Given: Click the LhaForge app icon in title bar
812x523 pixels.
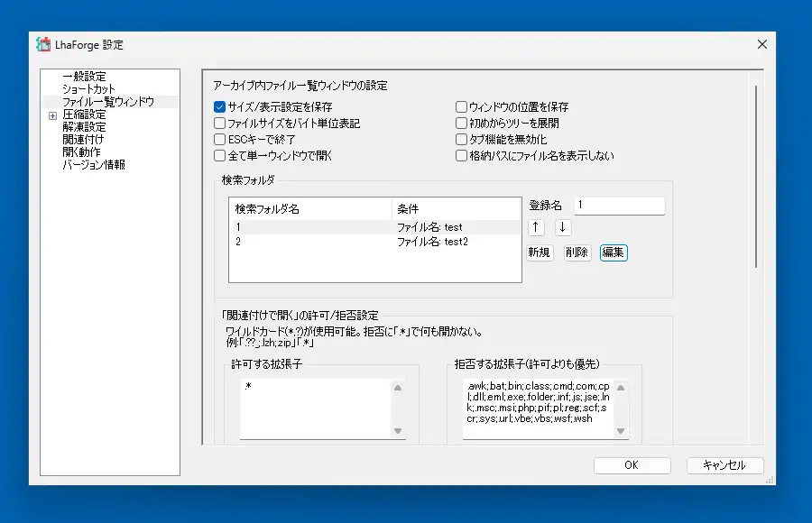Looking at the screenshot, I should (x=43, y=44).
